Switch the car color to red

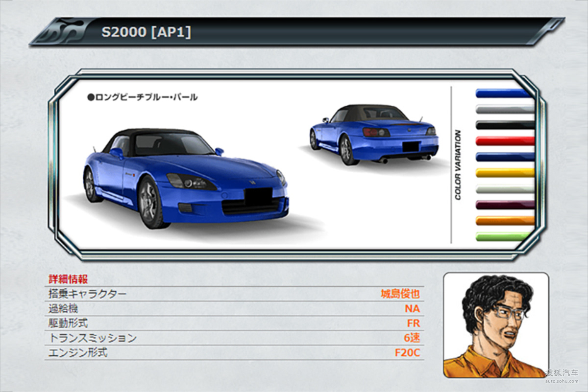pos(504,141)
